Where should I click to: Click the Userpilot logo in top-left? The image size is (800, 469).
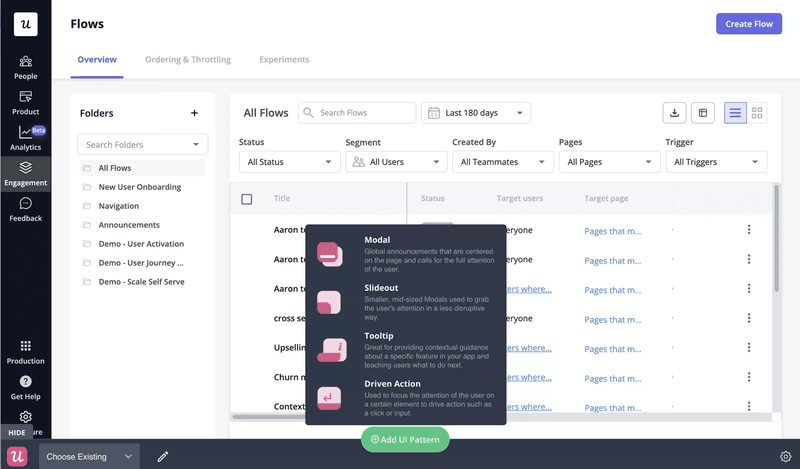tap(26, 24)
